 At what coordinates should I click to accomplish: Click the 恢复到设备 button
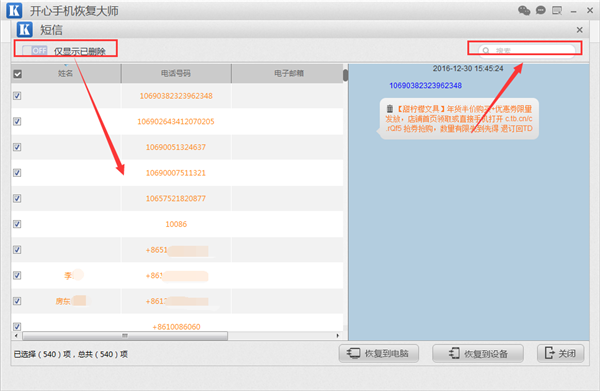coord(478,353)
